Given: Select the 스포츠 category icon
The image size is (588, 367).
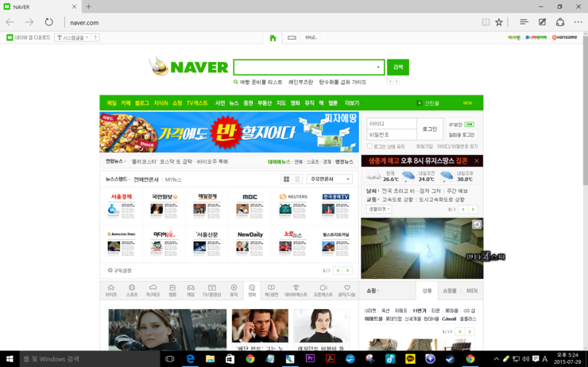Looking at the screenshot, I should click(x=132, y=291).
